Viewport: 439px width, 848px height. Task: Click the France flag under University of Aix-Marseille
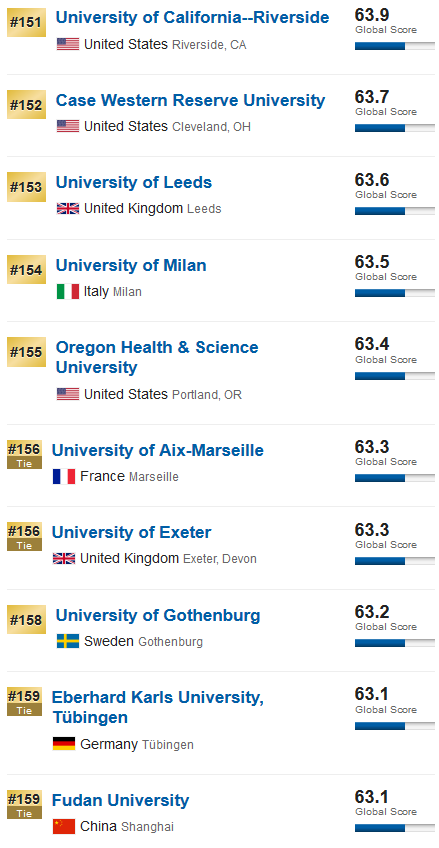click(64, 476)
